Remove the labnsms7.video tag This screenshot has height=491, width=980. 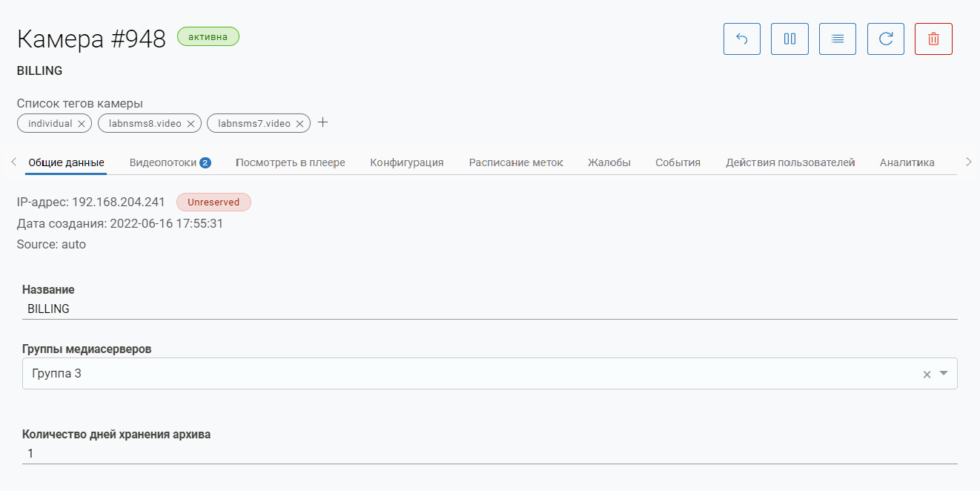click(299, 124)
